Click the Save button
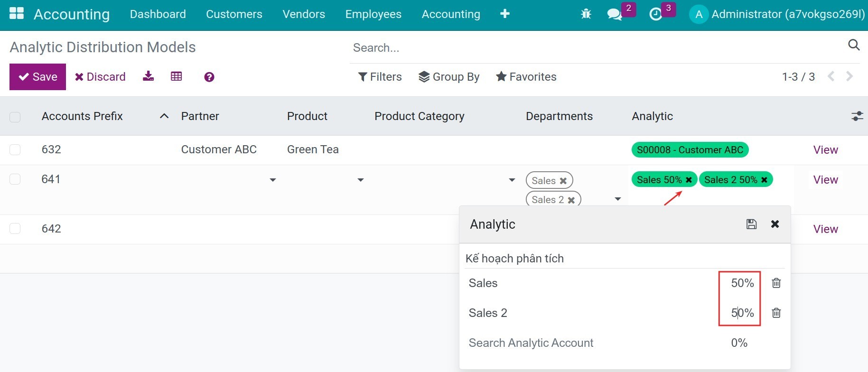The height and width of the screenshot is (372, 868). (x=37, y=77)
